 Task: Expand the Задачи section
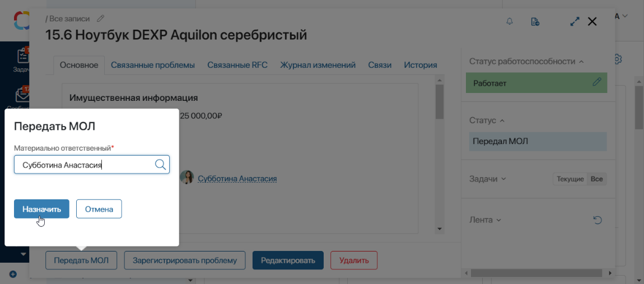tap(503, 179)
